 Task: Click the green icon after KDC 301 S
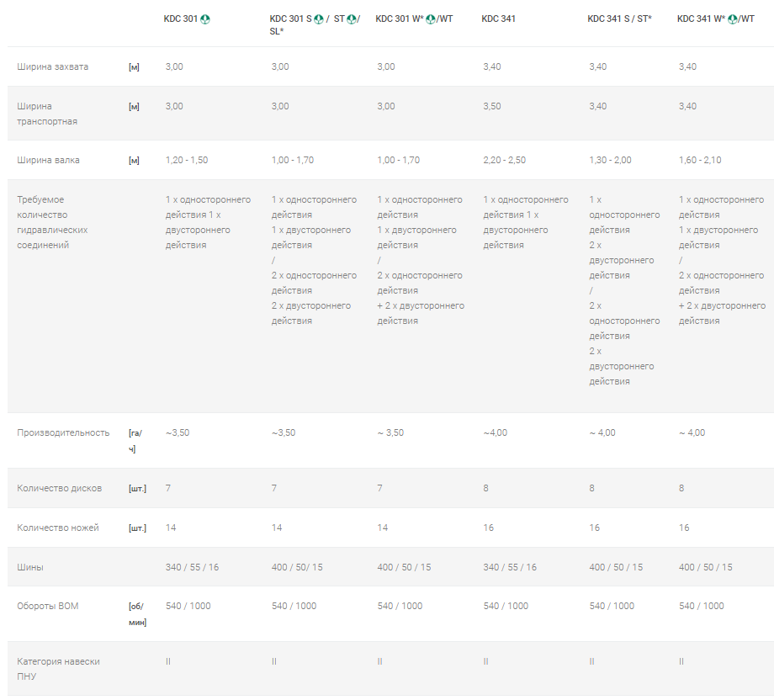point(319,19)
